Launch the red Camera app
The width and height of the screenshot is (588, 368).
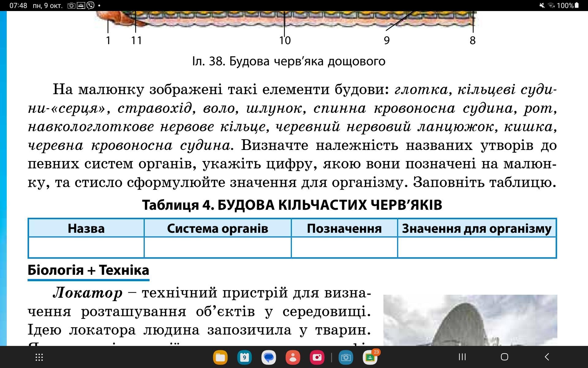click(317, 357)
